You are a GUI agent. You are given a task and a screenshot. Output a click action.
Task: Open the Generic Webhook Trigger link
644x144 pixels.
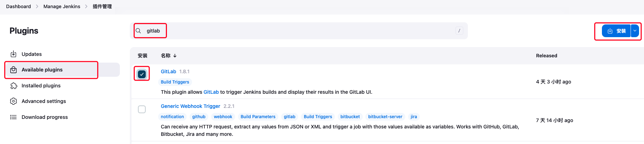point(190,106)
